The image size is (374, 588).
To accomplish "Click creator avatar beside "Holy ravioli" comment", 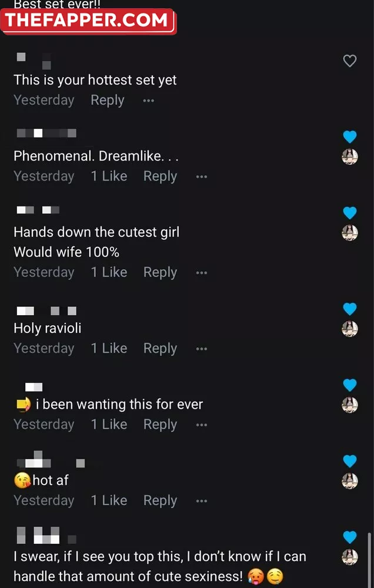I will coord(350,329).
